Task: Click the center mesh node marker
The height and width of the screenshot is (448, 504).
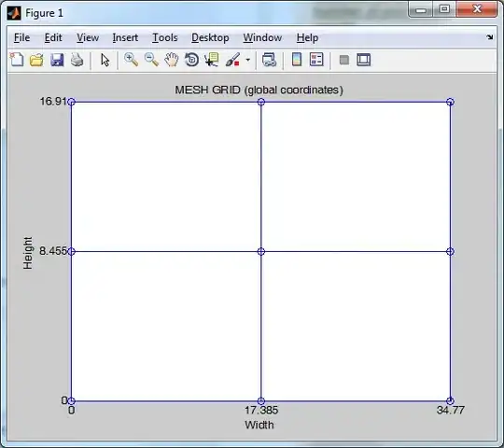Action: pyautogui.click(x=261, y=251)
